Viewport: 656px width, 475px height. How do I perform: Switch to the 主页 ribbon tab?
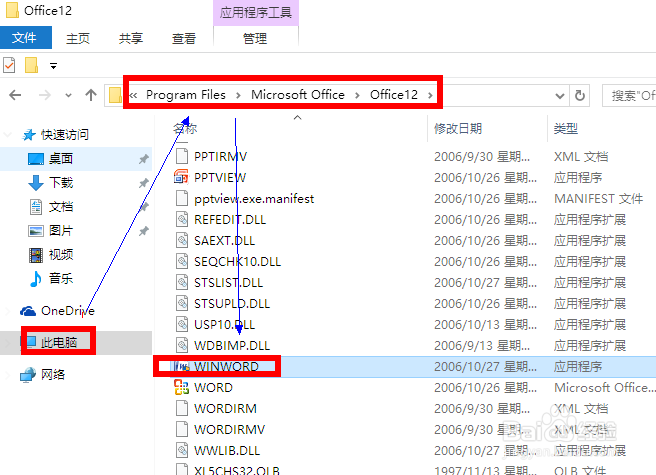[x=78, y=39]
